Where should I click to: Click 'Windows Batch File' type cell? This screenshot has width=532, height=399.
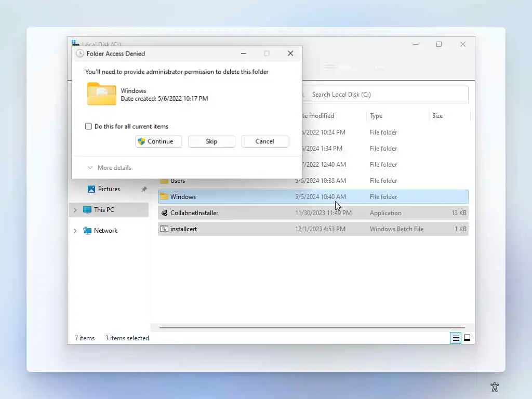click(x=396, y=229)
